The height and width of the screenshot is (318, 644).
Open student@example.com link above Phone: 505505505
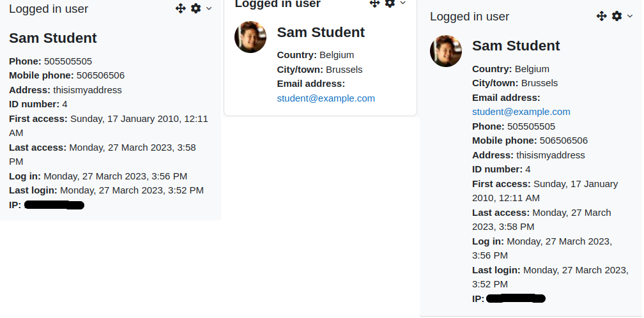click(x=521, y=112)
